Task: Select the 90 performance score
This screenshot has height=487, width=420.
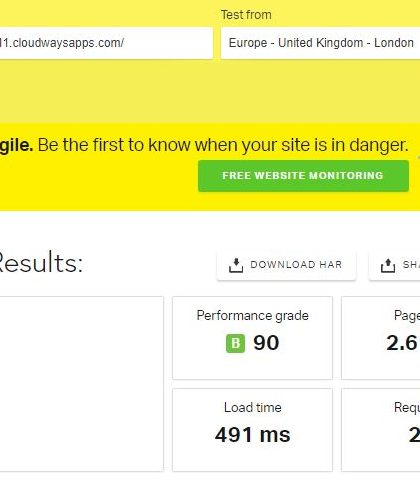Action: 266,343
